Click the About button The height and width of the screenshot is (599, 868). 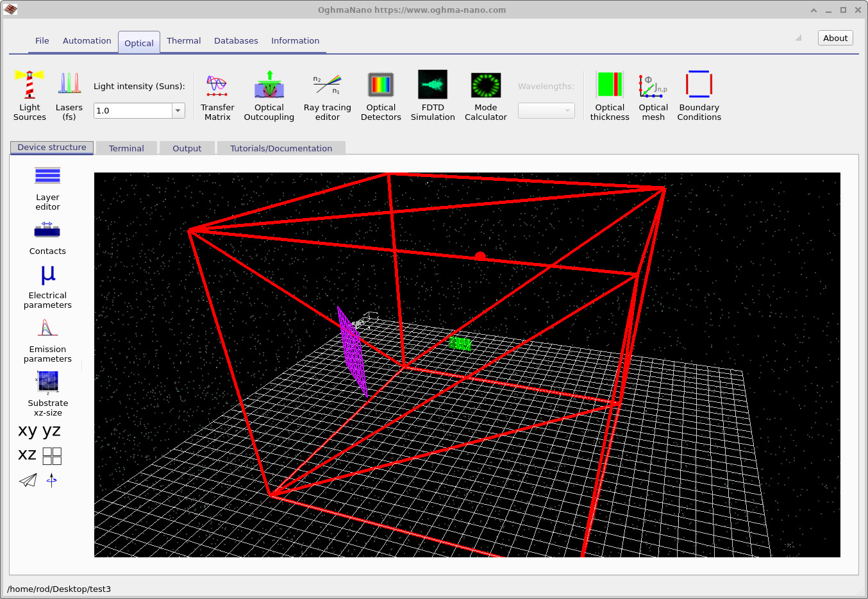835,38
